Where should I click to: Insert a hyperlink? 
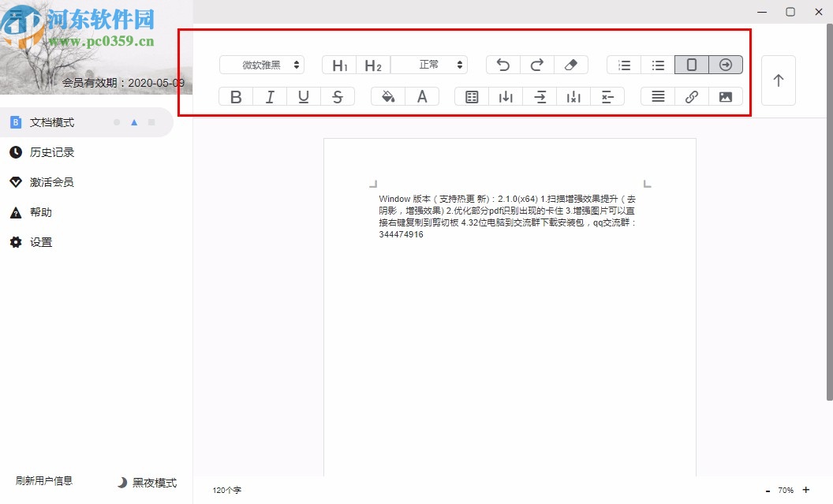coord(692,97)
